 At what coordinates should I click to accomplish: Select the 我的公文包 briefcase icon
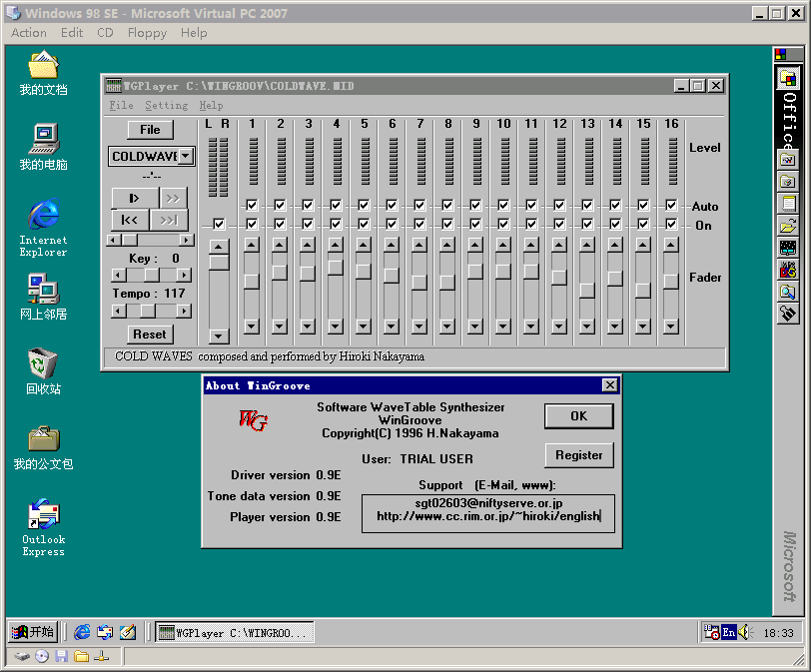pos(44,447)
